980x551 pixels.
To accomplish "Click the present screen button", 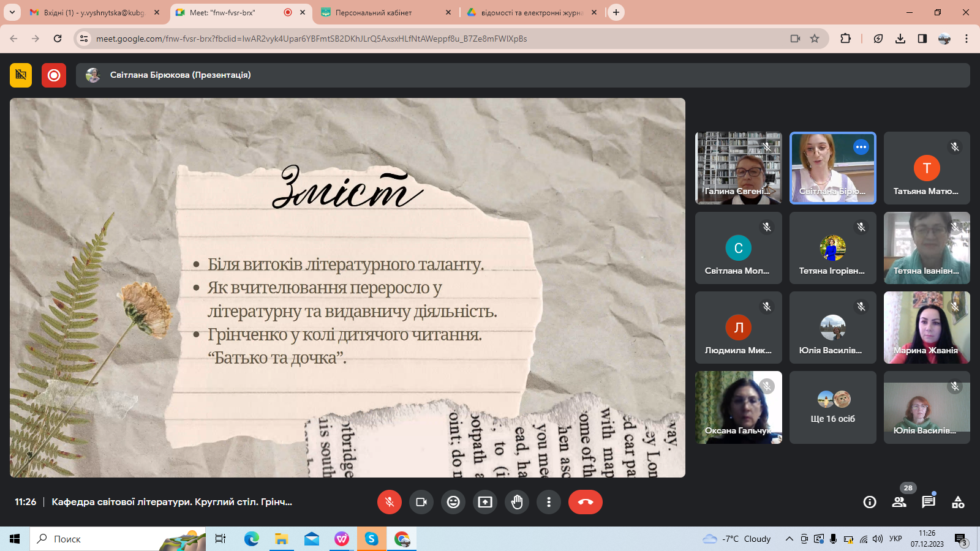I will [x=485, y=502].
